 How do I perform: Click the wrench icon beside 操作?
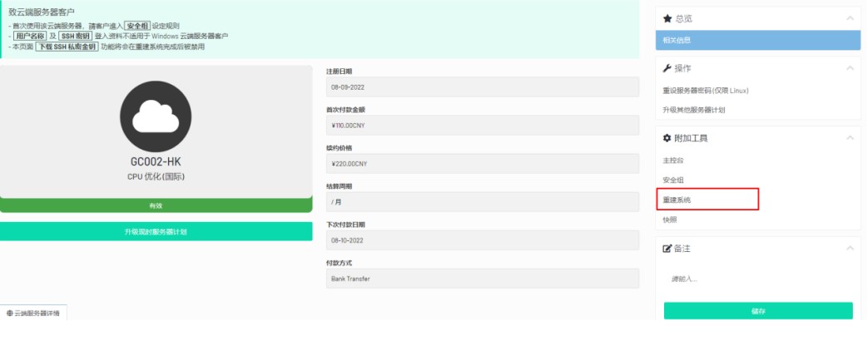pyautogui.click(x=667, y=68)
